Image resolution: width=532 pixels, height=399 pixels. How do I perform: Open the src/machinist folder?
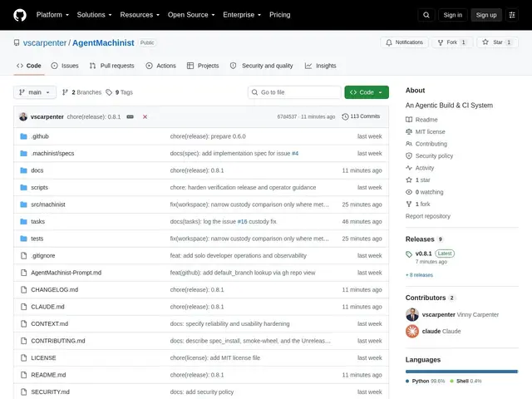click(x=48, y=204)
